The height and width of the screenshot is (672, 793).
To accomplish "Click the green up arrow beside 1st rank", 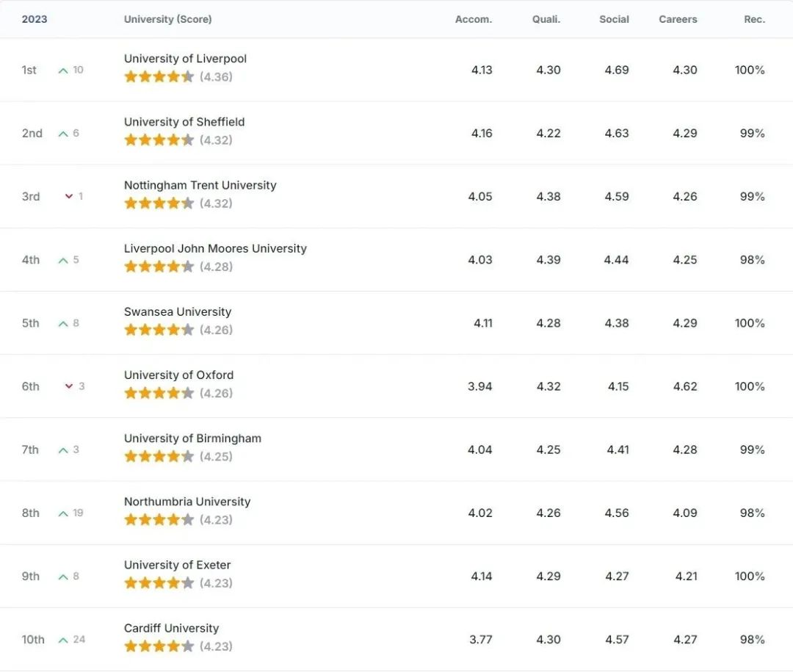I will [x=63, y=71].
